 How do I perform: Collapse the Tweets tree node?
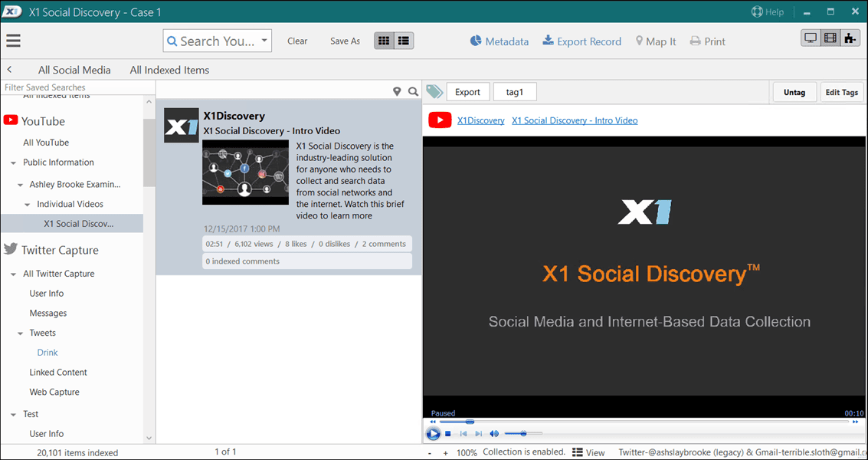[21, 333]
